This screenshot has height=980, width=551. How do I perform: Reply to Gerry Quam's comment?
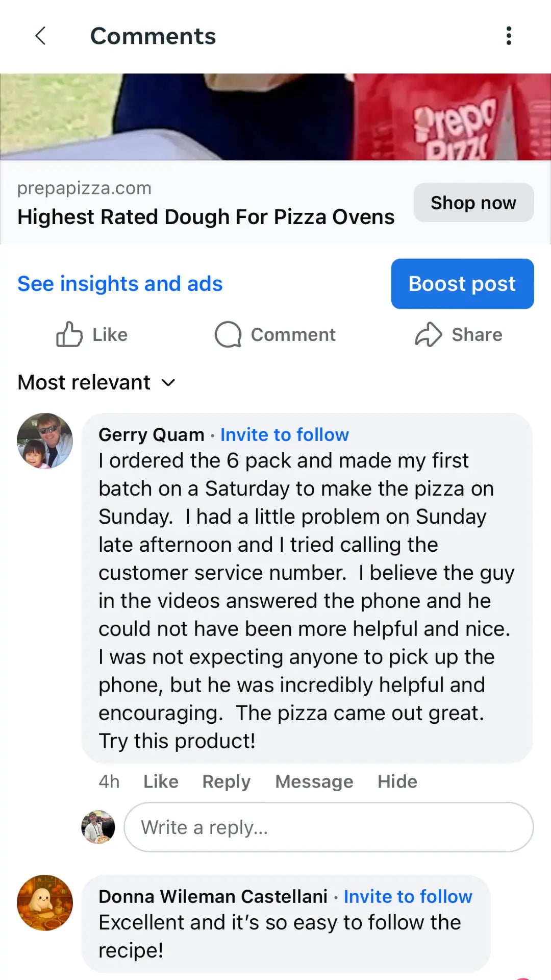[226, 781]
